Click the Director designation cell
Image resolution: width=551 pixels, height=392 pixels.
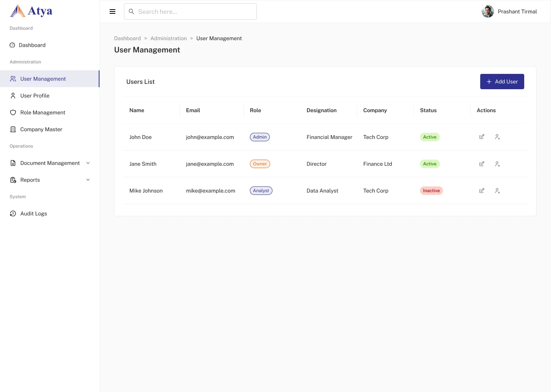(x=316, y=164)
